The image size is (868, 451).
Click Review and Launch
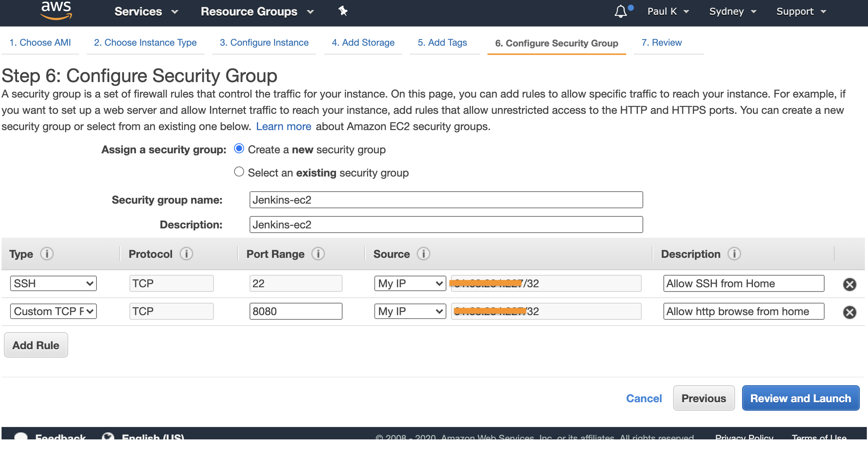coord(801,398)
